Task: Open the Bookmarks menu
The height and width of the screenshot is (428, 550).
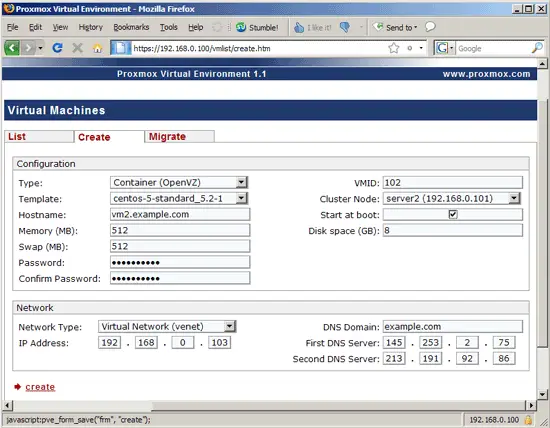Action: (x=131, y=27)
